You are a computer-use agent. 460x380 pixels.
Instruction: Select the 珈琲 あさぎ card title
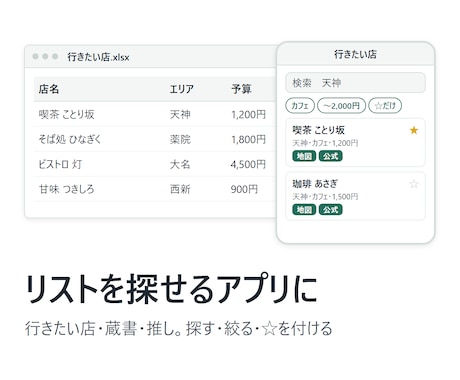pos(315,184)
